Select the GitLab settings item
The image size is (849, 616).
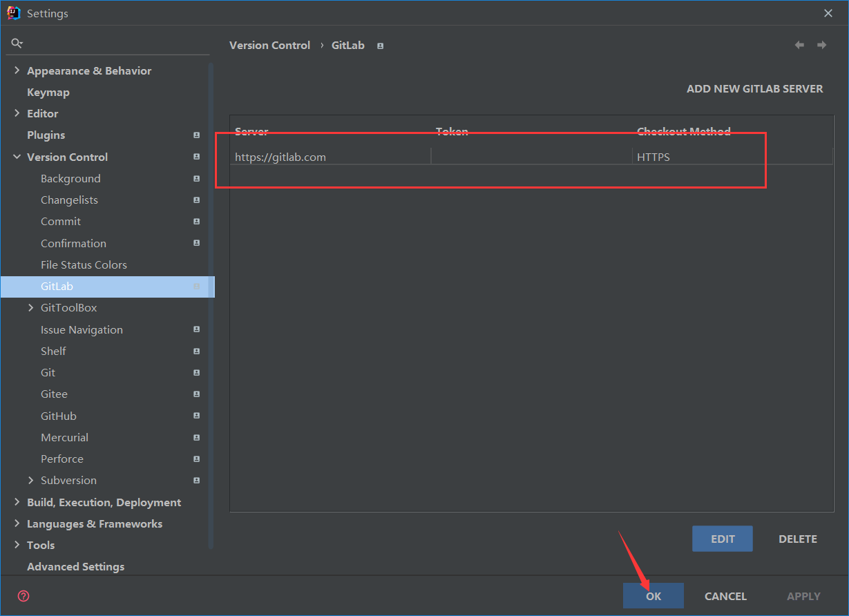(x=108, y=287)
